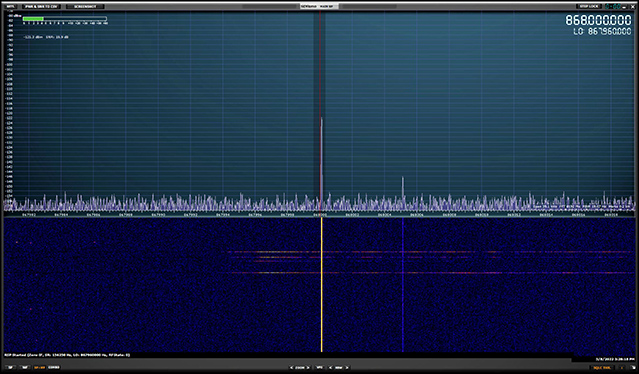Viewport: 639px width, 374px height.
Task: Click the cyan indicator beside STEP LOCK
Action: [613, 7]
